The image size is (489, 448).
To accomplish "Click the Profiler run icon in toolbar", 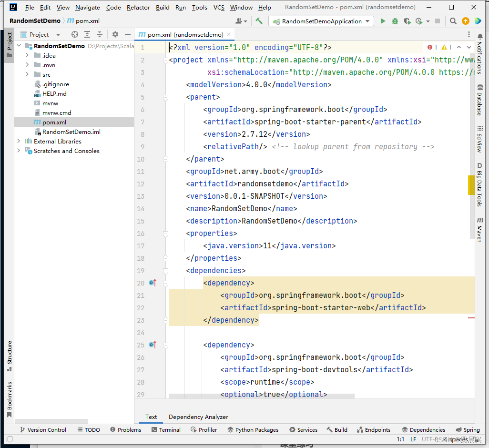I will click(x=419, y=21).
